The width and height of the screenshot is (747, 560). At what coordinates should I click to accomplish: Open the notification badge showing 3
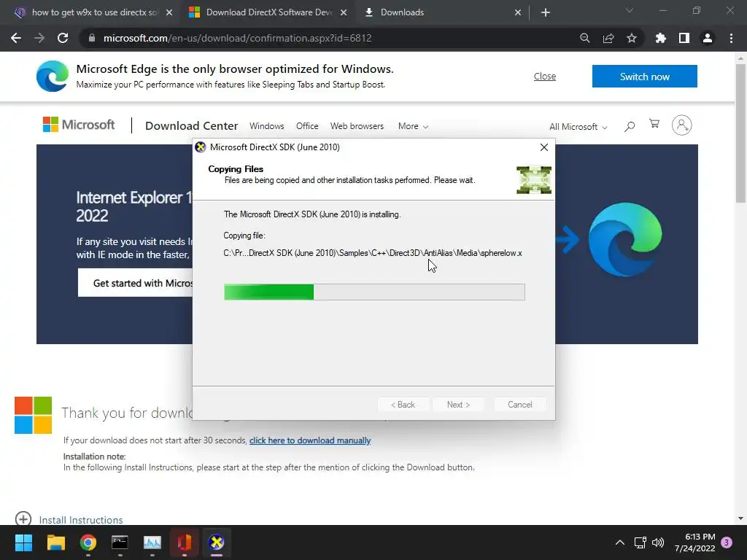click(727, 542)
